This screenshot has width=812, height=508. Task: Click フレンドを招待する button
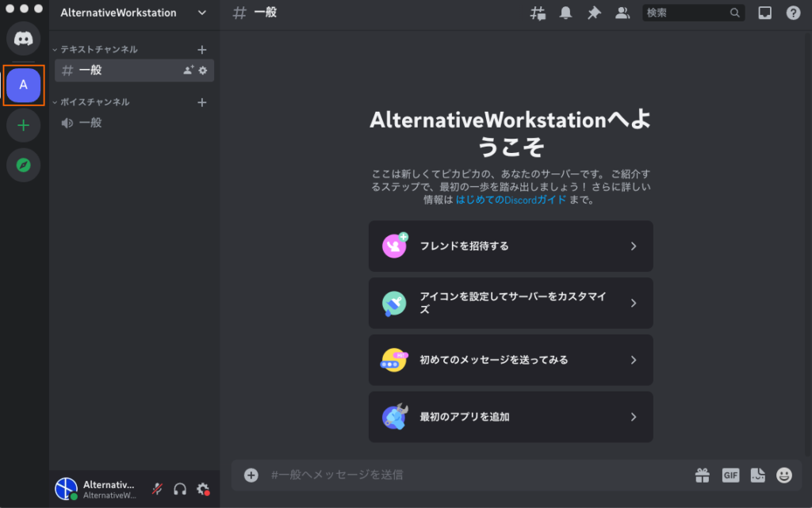click(x=511, y=246)
